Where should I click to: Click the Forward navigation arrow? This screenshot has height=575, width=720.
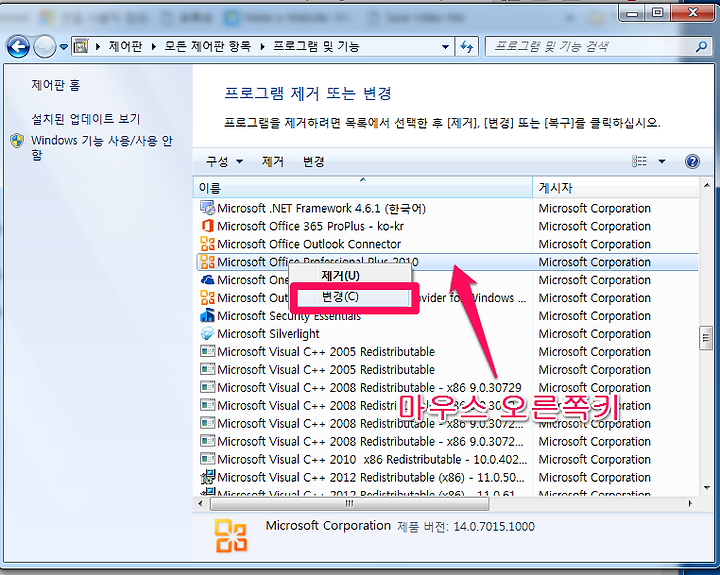click(45, 46)
